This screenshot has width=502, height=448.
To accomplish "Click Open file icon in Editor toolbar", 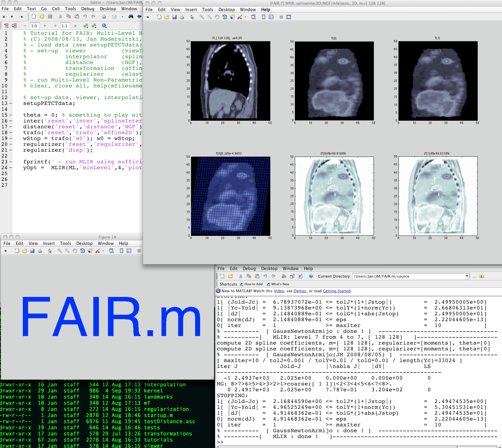I will click(x=42, y=17).
